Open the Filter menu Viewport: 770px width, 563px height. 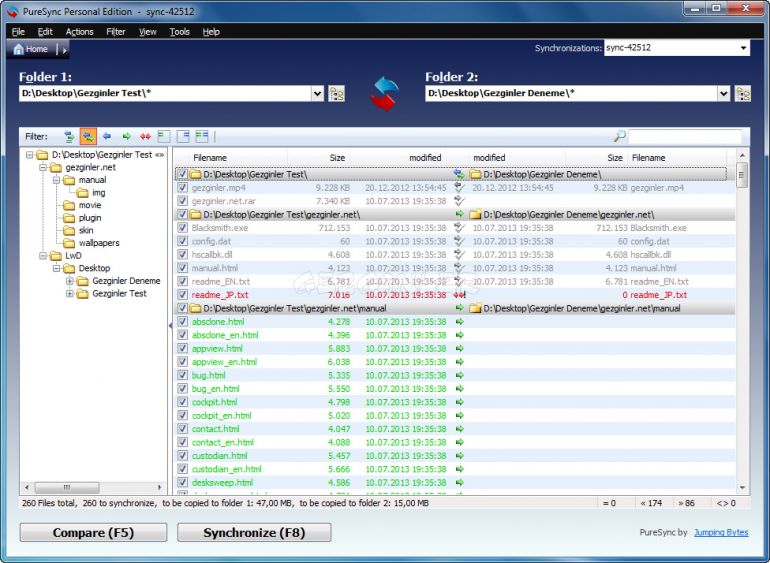click(116, 32)
